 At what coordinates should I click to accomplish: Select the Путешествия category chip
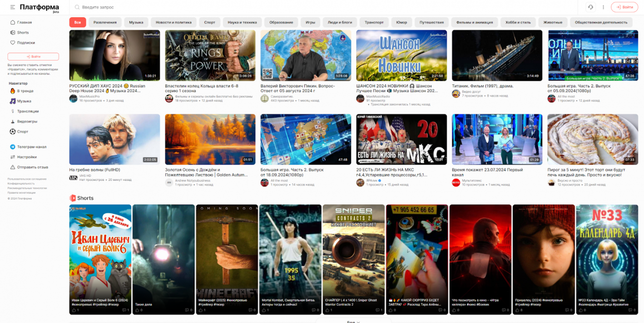(431, 22)
